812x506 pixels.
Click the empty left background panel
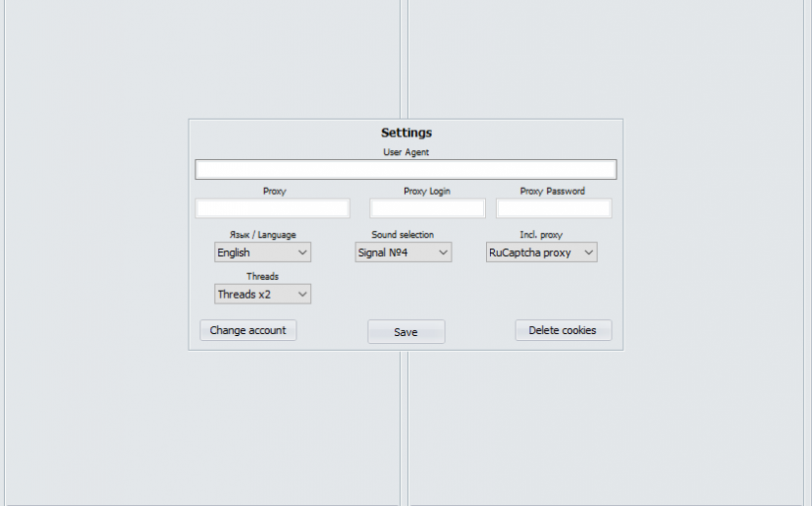pos(99,247)
